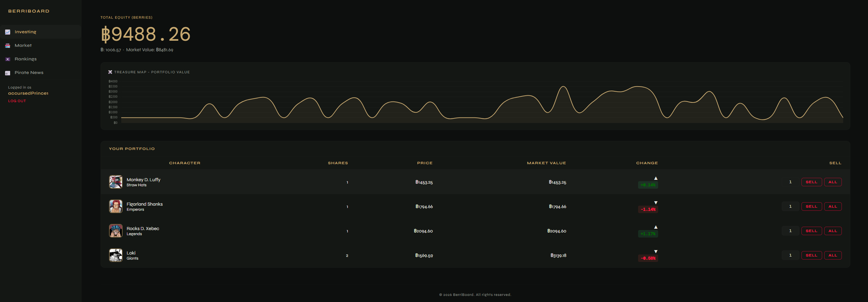This screenshot has width=868, height=302.
Task: Click the down arrow in Shanks' change cell
Action: coord(656,203)
